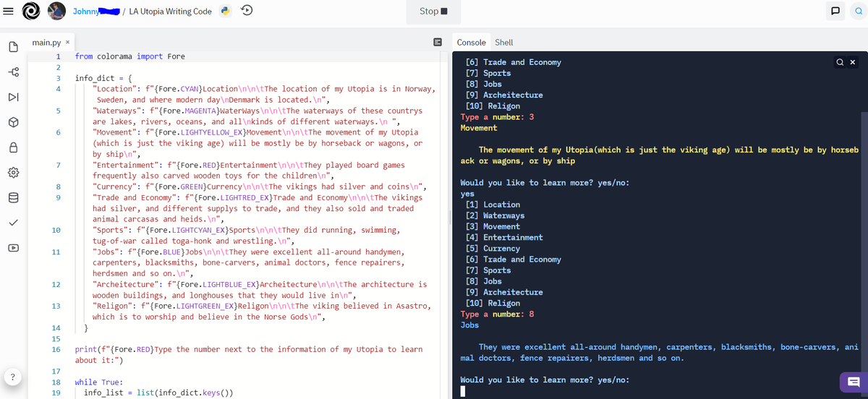Open the purple live chat bubble
868x399 pixels.
(x=853, y=382)
